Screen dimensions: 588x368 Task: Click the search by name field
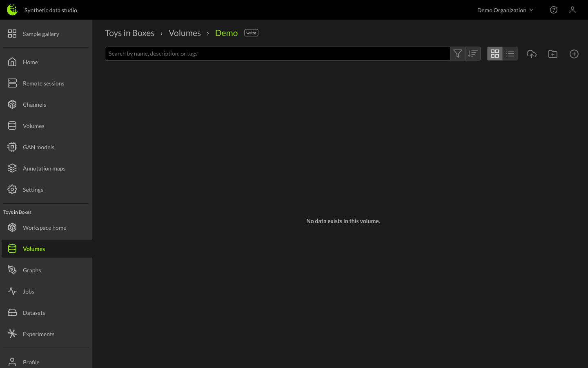point(278,53)
